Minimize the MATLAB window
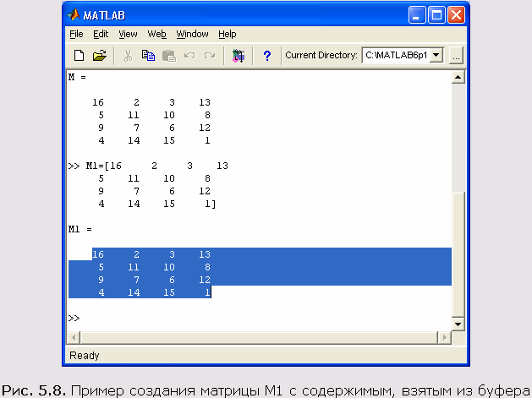532x398 pixels. point(417,15)
